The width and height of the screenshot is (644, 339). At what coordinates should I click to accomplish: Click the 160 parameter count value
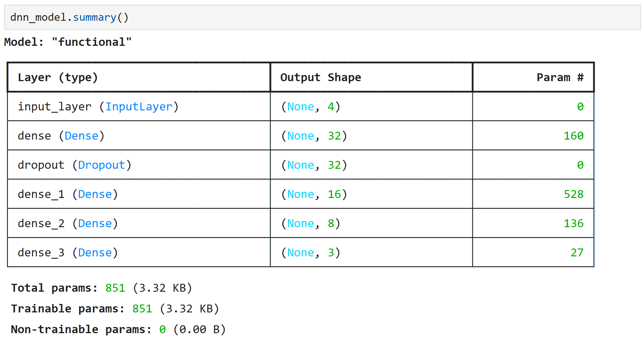(573, 136)
